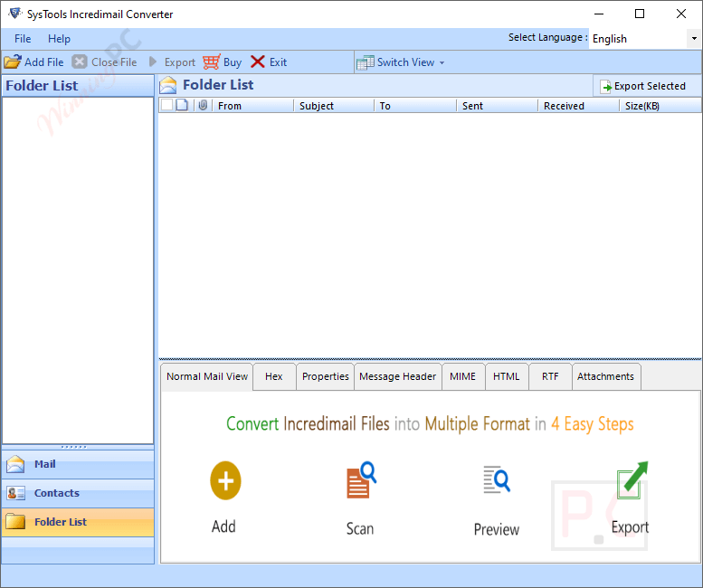Click the Export Selected green arrow icon

(x=605, y=86)
